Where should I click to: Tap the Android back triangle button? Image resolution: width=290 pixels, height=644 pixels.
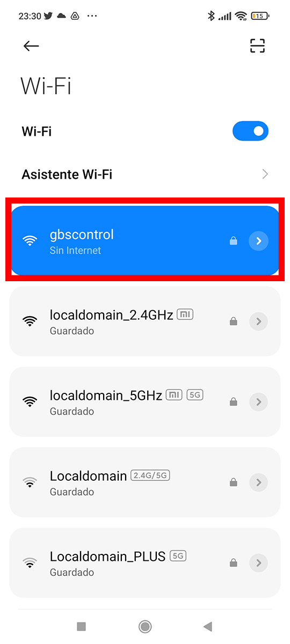pos(208,626)
